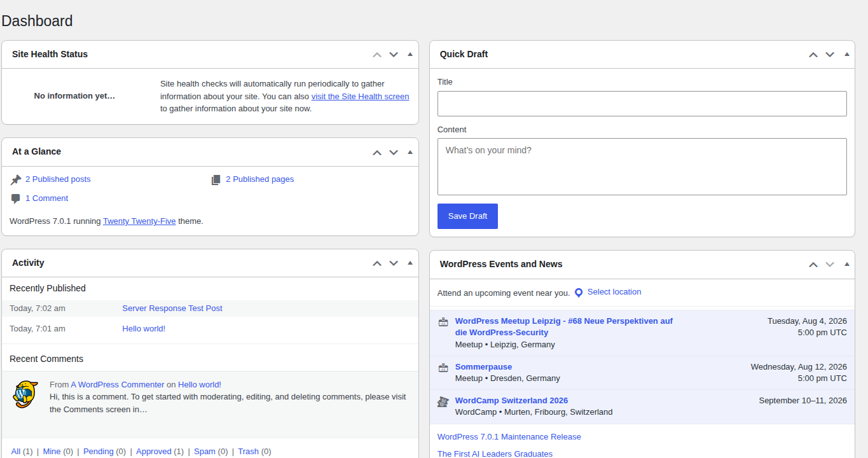
Task: Move Quick Draft panel down
Action: pos(830,55)
